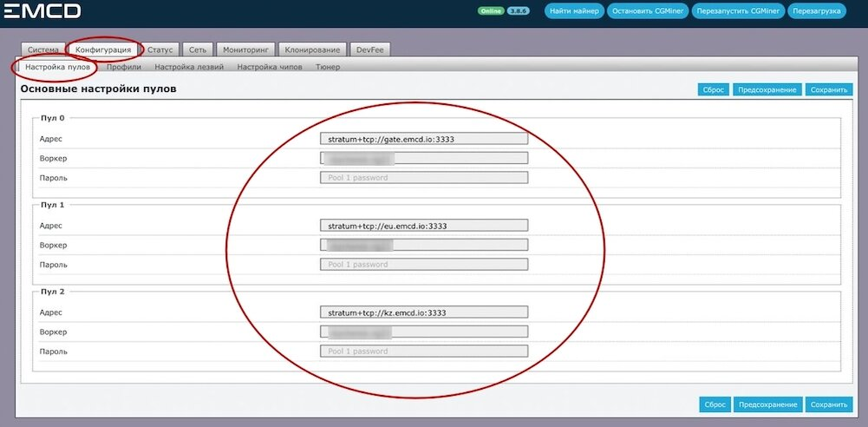Click the 3.8.6 version badge
Screen dimensions: 868x427
[519, 11]
